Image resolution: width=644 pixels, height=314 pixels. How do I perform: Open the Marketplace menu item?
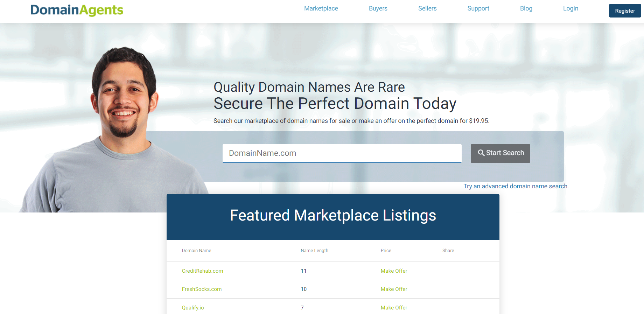click(321, 8)
